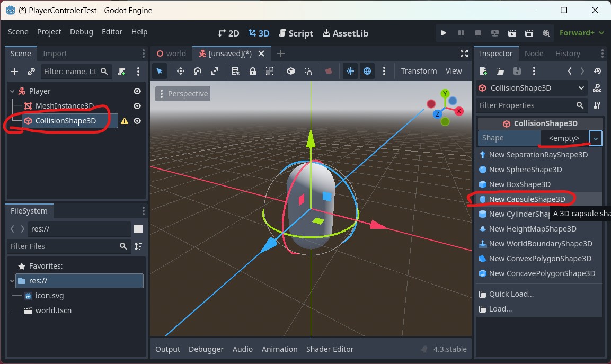The image size is (611, 364).
Task: Select the Move tool in the 3D toolbar
Action: 180,70
